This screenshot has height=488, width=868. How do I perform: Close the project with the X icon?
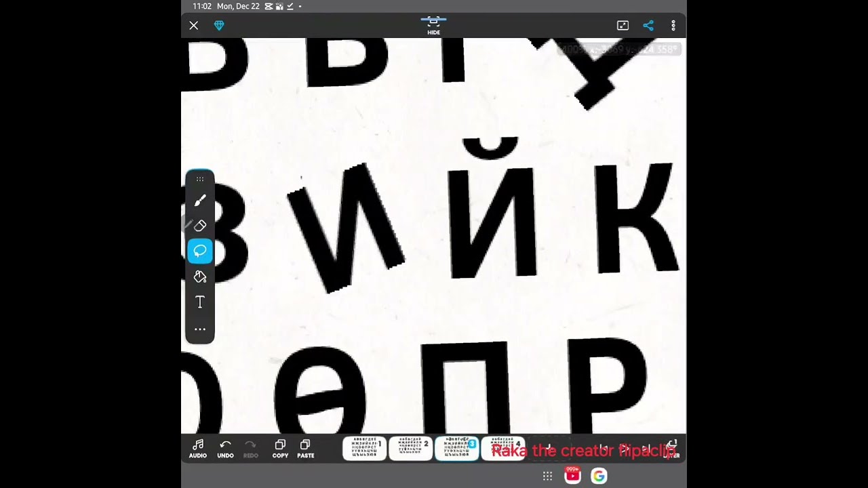[194, 26]
